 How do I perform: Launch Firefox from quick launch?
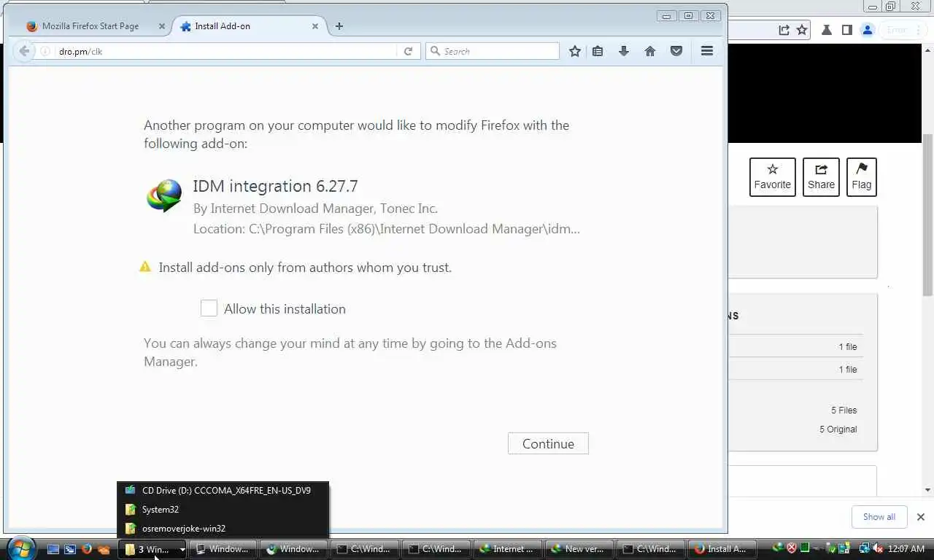pyautogui.click(x=87, y=549)
